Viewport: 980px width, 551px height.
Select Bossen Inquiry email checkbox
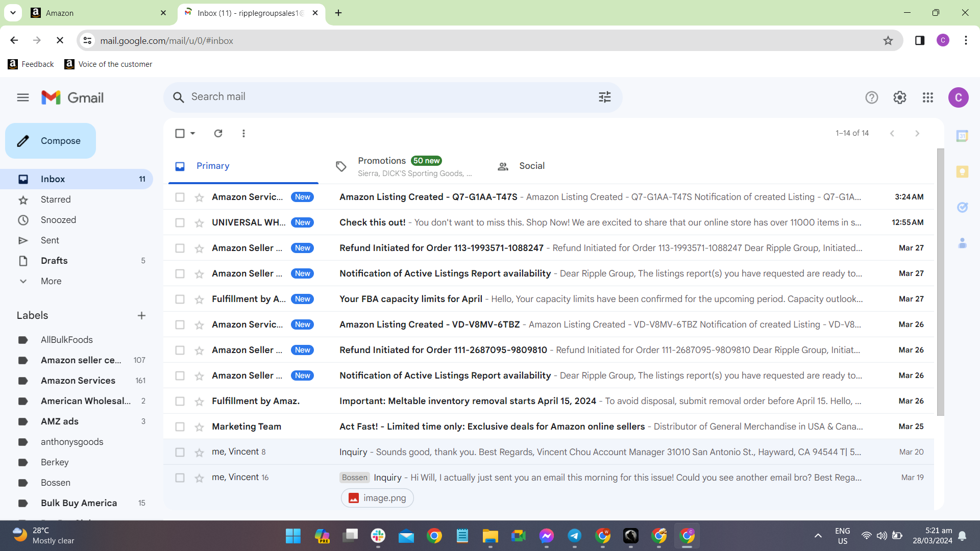(x=180, y=478)
